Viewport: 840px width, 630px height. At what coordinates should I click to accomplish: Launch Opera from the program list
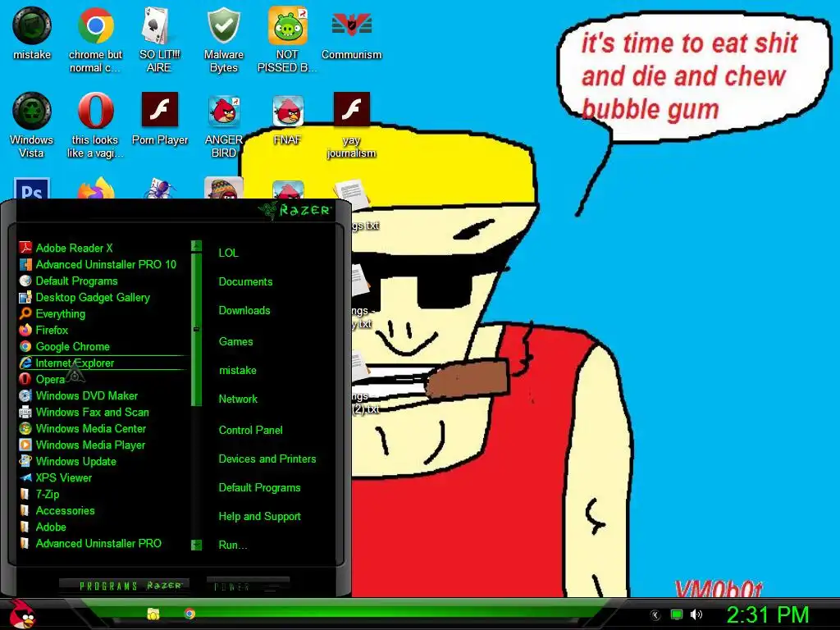pos(42,379)
